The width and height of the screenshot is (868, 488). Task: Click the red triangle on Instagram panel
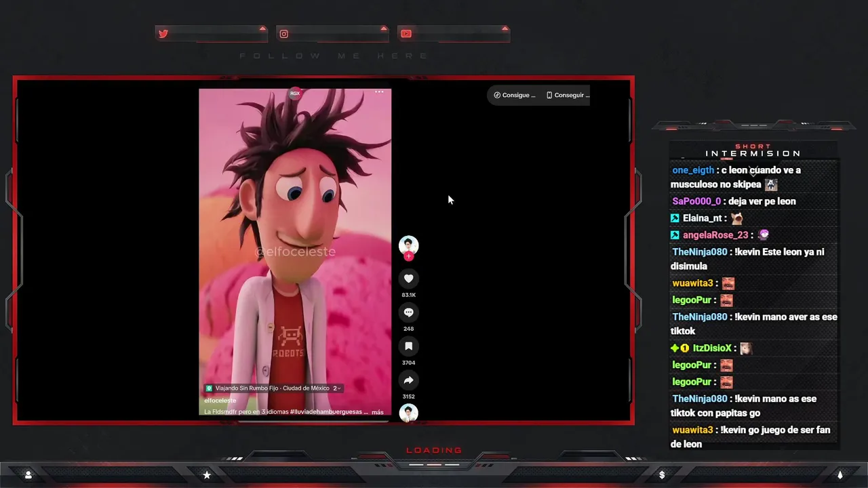coord(384,28)
